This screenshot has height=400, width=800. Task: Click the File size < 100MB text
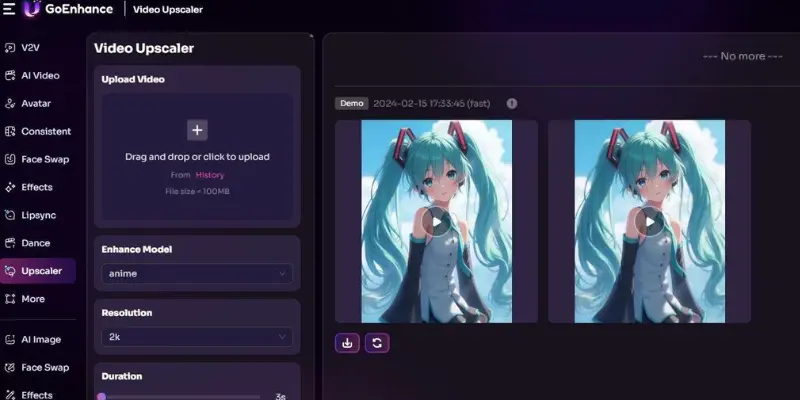point(197,192)
